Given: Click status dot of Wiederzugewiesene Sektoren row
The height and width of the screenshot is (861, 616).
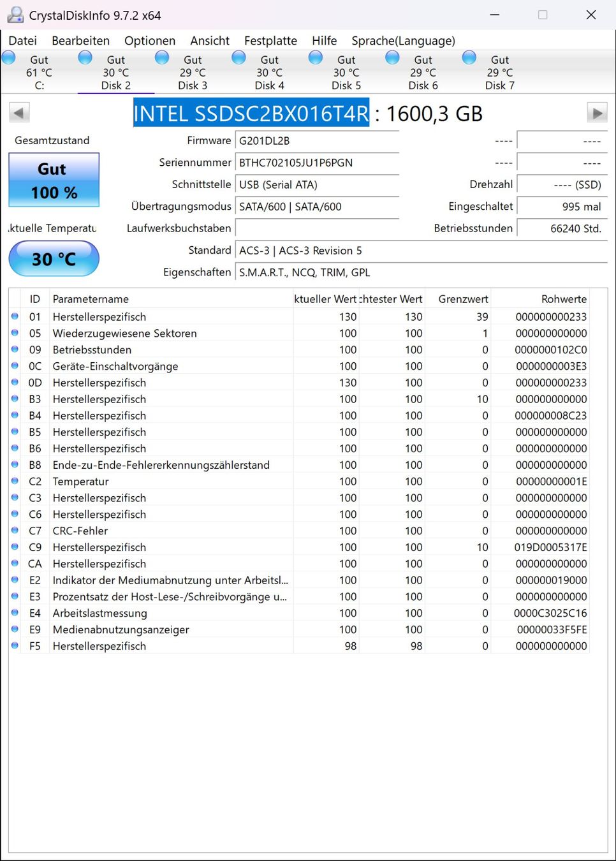Looking at the screenshot, I should coord(15,332).
